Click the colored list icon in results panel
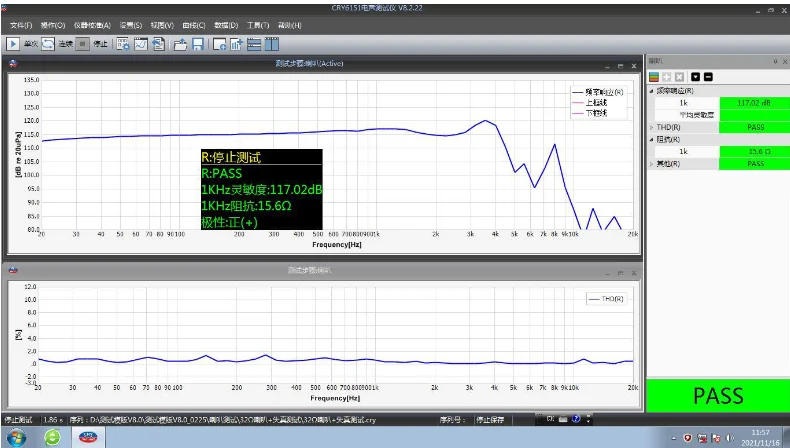 pos(654,77)
